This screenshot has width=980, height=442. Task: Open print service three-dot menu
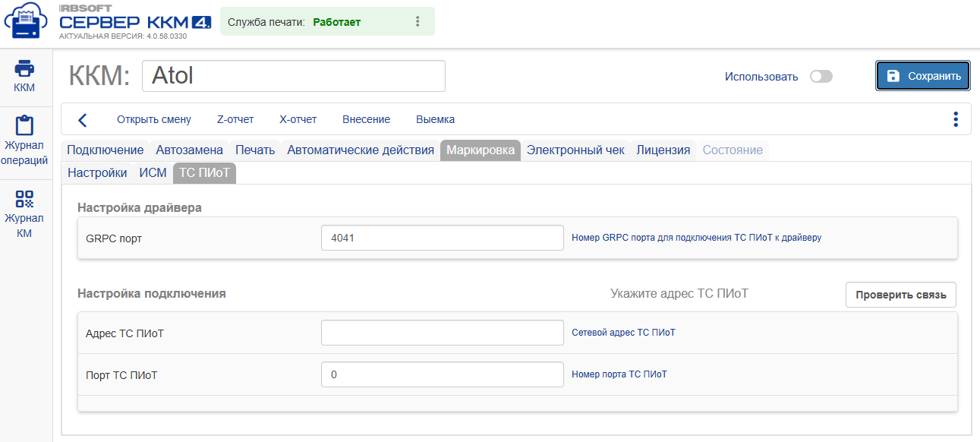click(417, 22)
